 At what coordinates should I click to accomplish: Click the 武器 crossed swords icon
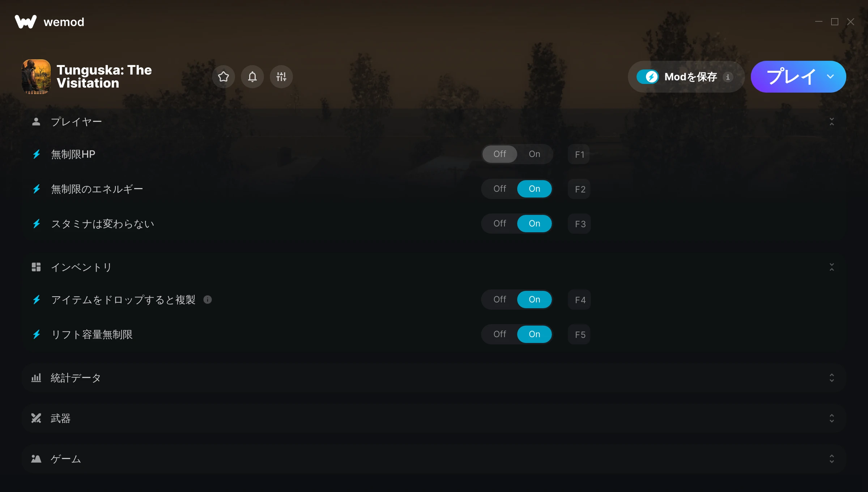point(36,418)
